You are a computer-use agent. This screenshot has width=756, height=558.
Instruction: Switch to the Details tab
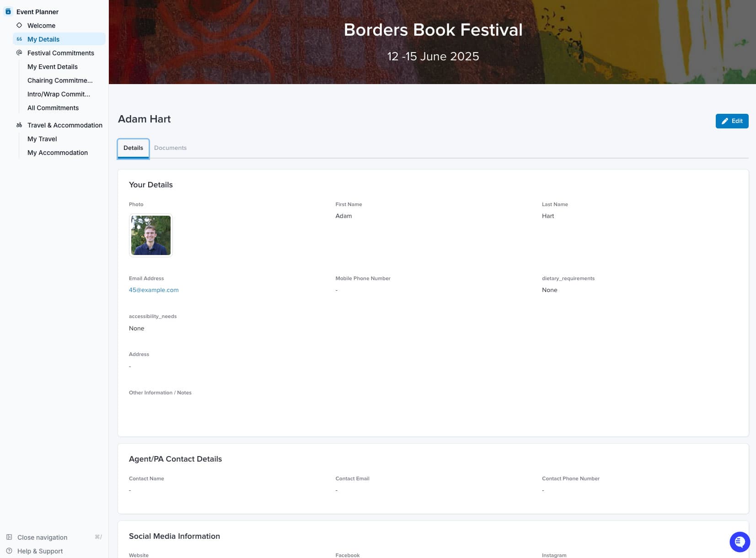click(x=133, y=148)
